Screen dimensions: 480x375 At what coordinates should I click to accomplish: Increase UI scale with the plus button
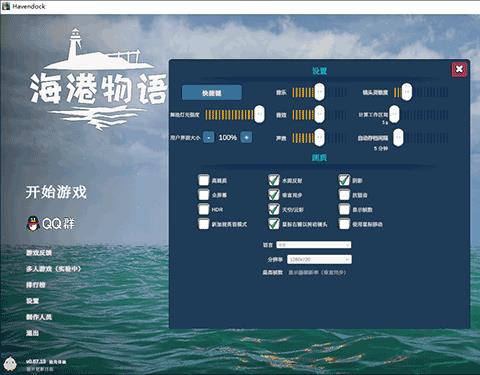click(x=246, y=137)
